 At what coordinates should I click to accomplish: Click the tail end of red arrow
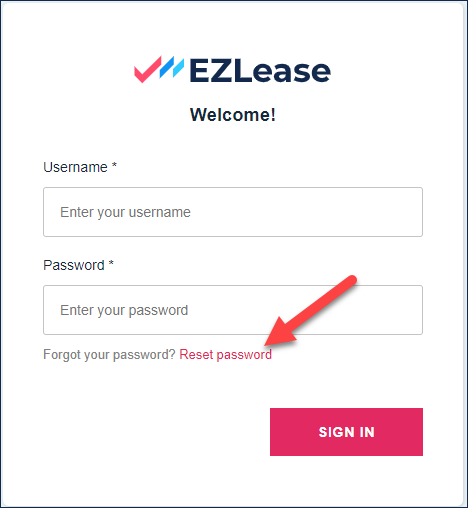pos(351,280)
